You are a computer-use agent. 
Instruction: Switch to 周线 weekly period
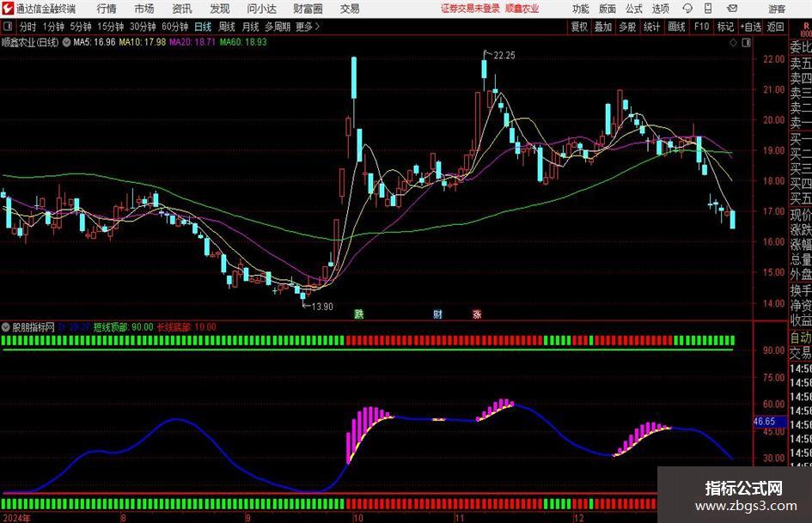coord(227,27)
